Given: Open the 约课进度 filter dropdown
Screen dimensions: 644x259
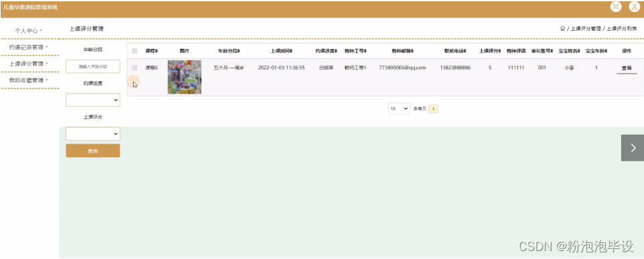Looking at the screenshot, I should pos(93,100).
